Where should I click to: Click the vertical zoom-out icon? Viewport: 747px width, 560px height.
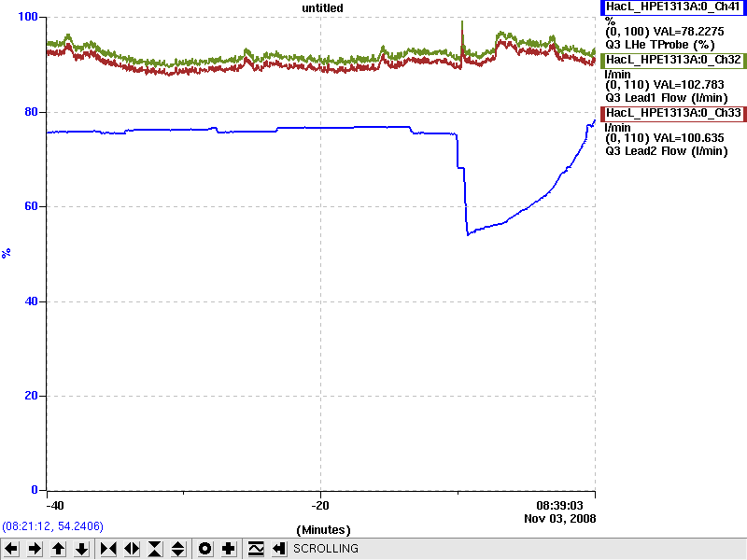tap(178, 549)
